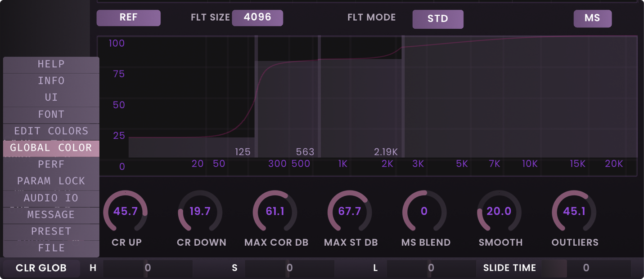This screenshot has height=279, width=644.
Task: Open the FLT MODE STD selector
Action: click(x=437, y=19)
